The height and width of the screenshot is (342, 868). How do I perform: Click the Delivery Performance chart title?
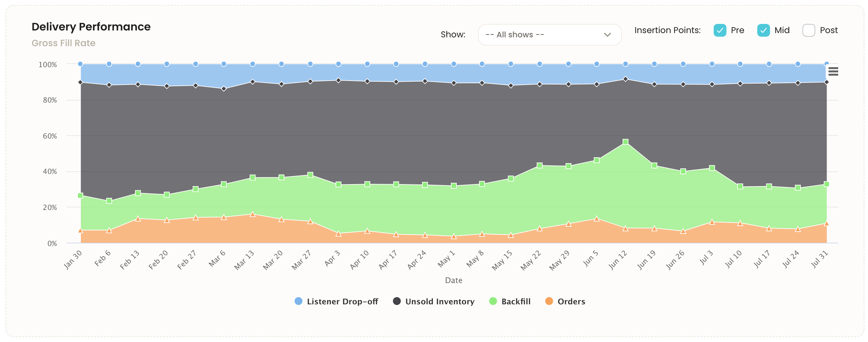(x=91, y=26)
